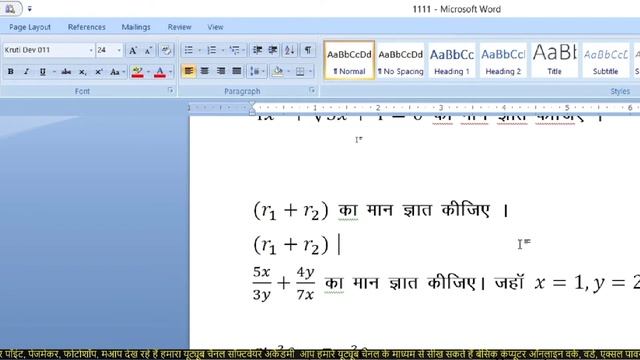Image resolution: width=640 pixels, height=360 pixels.
Task: Open Font dialog launcher
Action: (171, 91)
